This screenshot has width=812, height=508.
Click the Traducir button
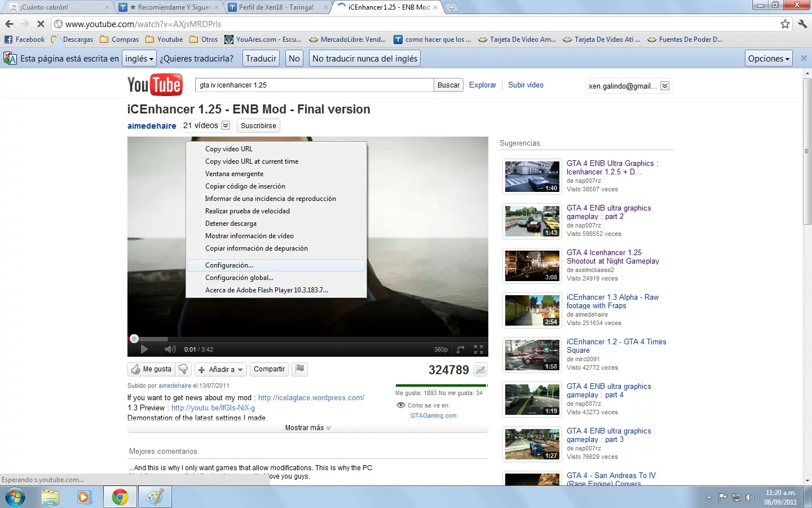point(261,58)
